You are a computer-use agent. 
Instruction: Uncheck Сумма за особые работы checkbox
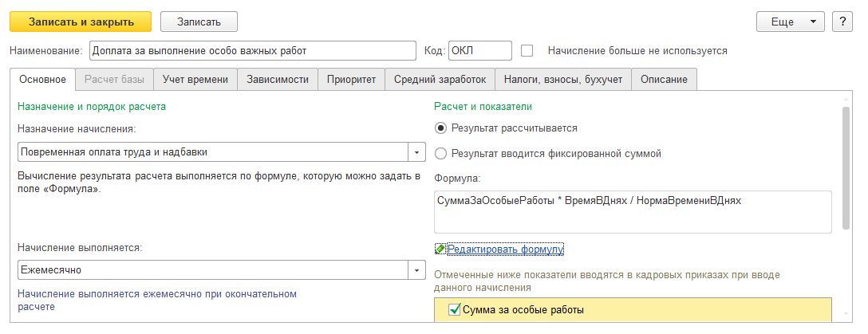pos(455,309)
